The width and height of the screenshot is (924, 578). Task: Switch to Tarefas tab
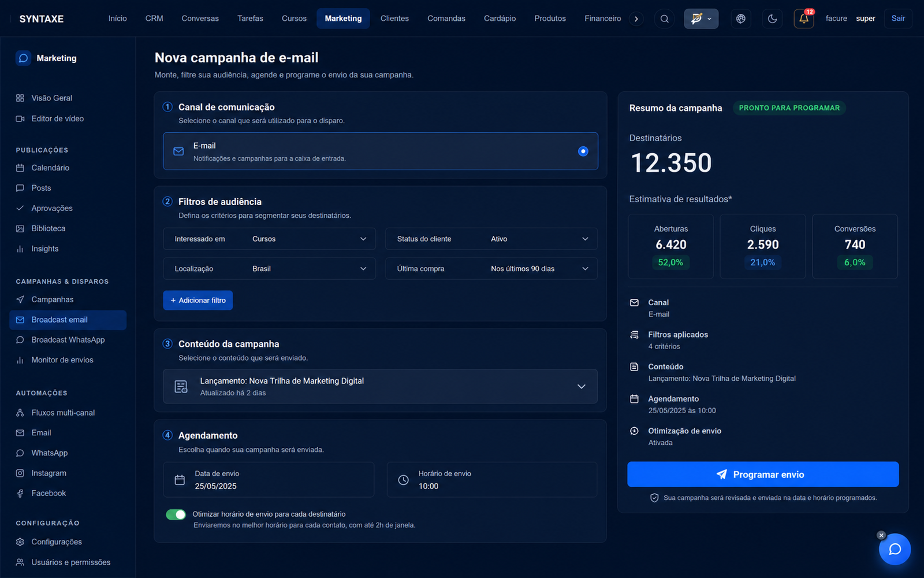tap(250, 18)
